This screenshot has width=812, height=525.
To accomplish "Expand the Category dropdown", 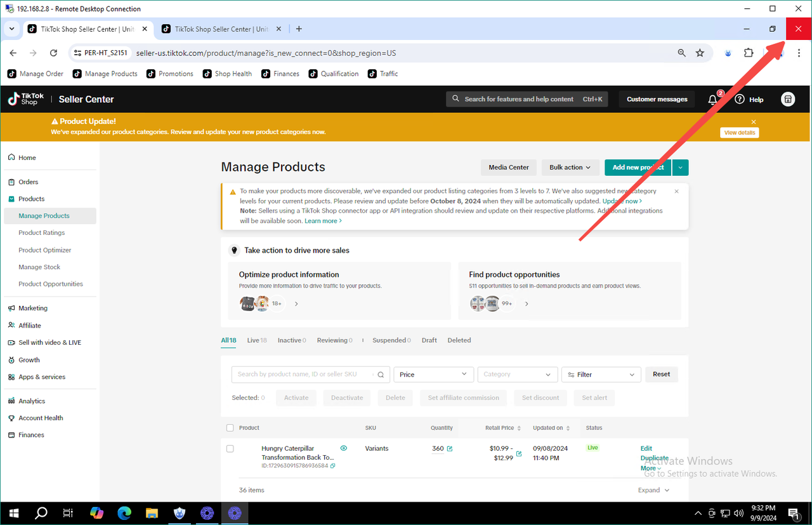I will [517, 375].
